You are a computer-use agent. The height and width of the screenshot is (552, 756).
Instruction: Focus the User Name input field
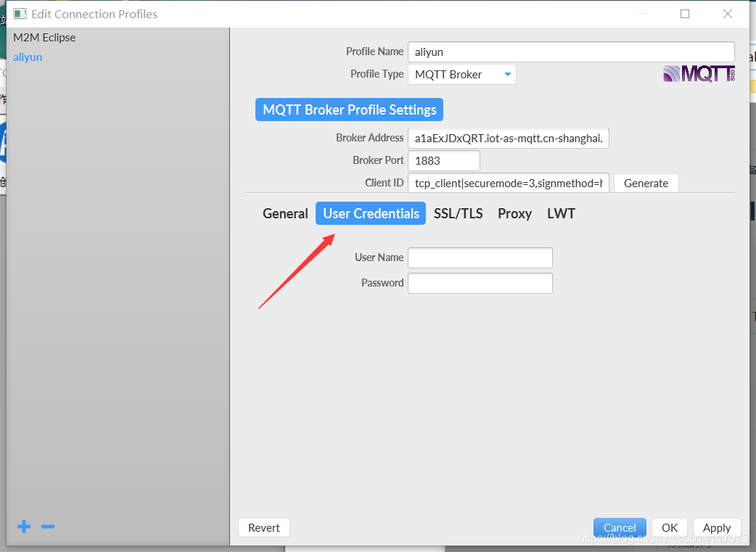(480, 258)
